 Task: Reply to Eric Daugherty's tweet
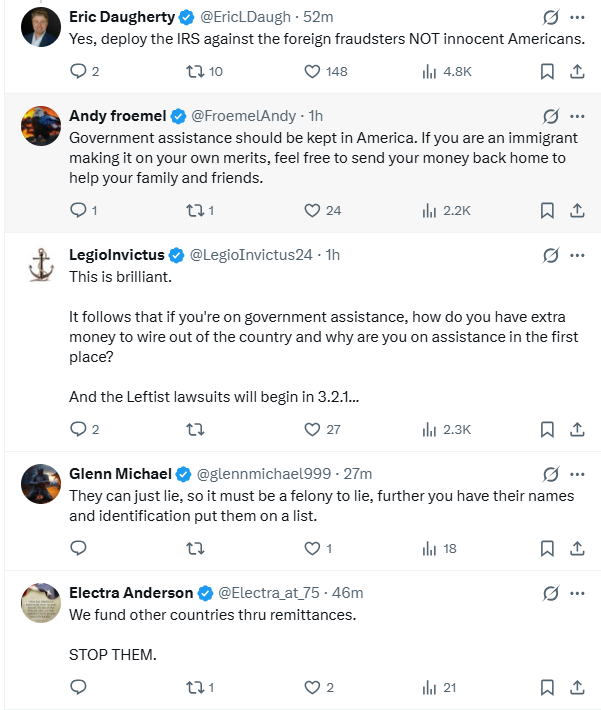point(79,71)
